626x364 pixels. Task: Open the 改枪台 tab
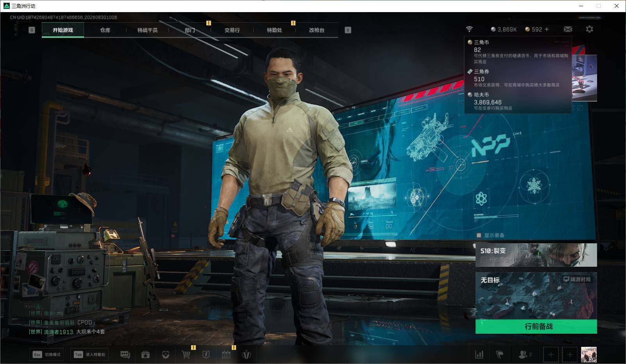click(317, 30)
